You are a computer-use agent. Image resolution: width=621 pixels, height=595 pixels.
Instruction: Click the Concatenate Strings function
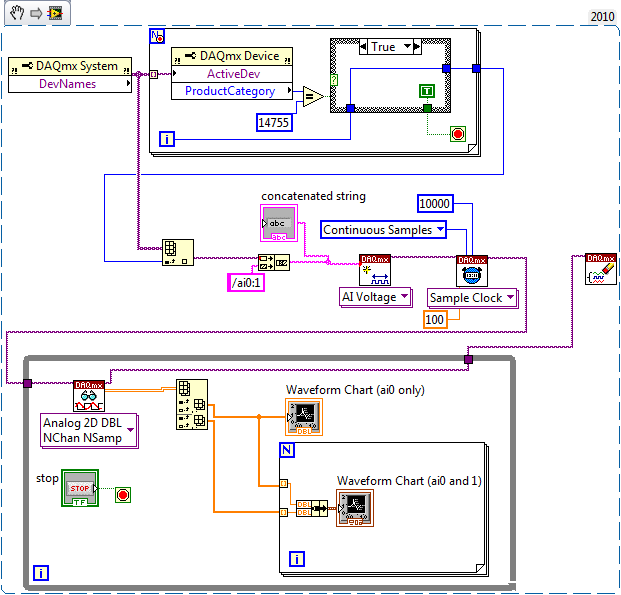click(274, 263)
